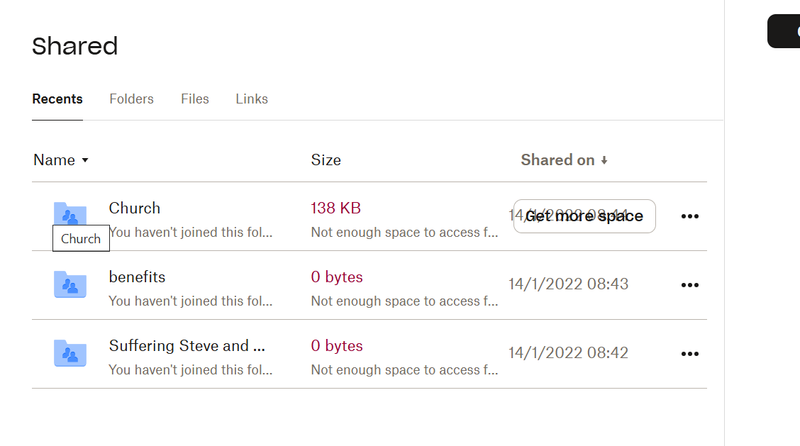The image size is (800, 446).
Task: Click the Get more space button
Action: point(584,216)
